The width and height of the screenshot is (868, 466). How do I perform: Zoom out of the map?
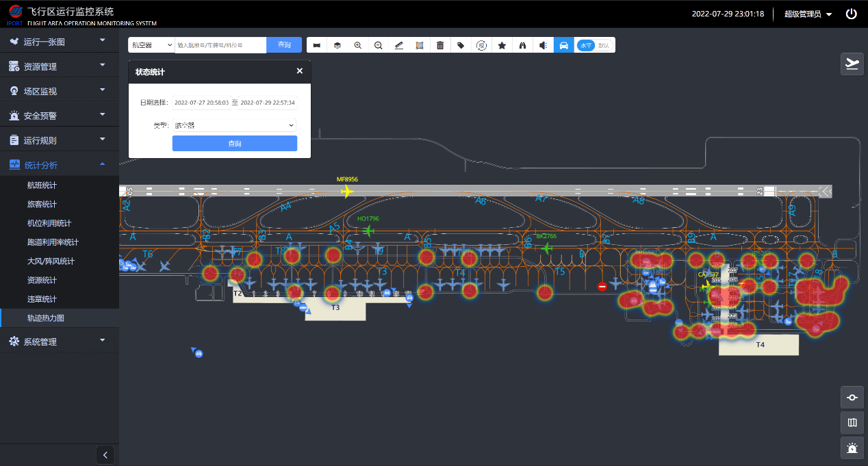(x=379, y=45)
